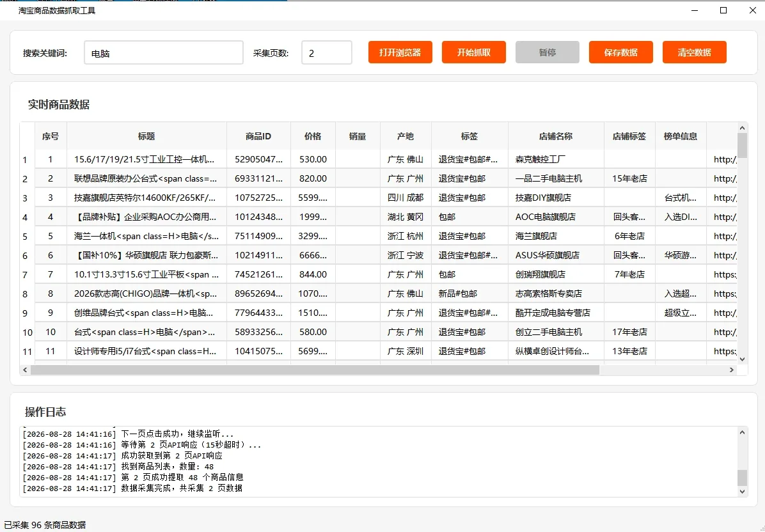Select shop tag cell 17年老店
Screen dimensions: 765x532
coord(630,332)
